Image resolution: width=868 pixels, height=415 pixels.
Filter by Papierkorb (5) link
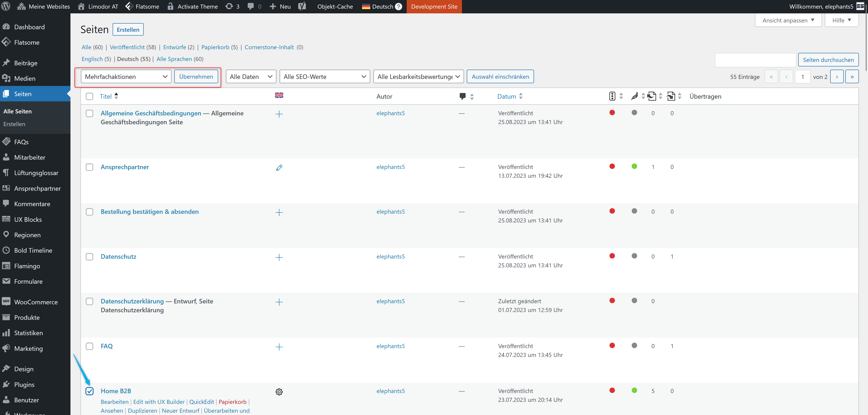219,47
